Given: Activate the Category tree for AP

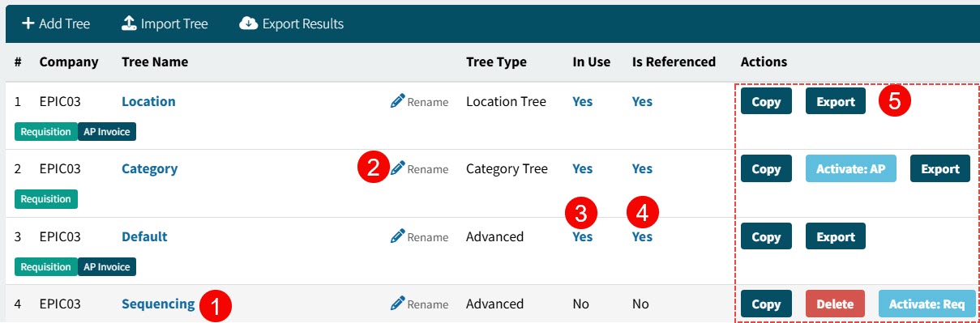Looking at the screenshot, I should (851, 168).
